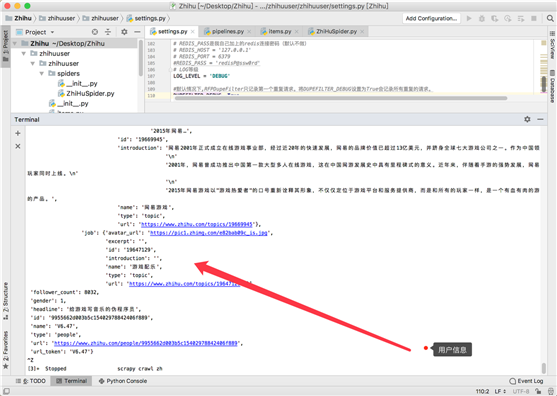Viewport: 557px width, 396px height.
Task: Click the collapse all icon in Project panel
Action: (x=108, y=32)
